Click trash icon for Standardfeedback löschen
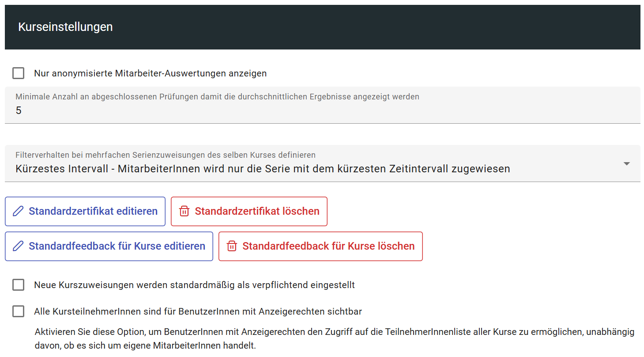 coord(232,246)
